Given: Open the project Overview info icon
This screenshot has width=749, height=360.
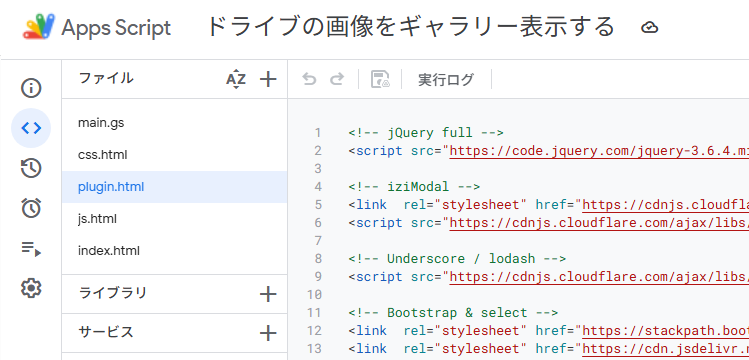Looking at the screenshot, I should pyautogui.click(x=31, y=88).
